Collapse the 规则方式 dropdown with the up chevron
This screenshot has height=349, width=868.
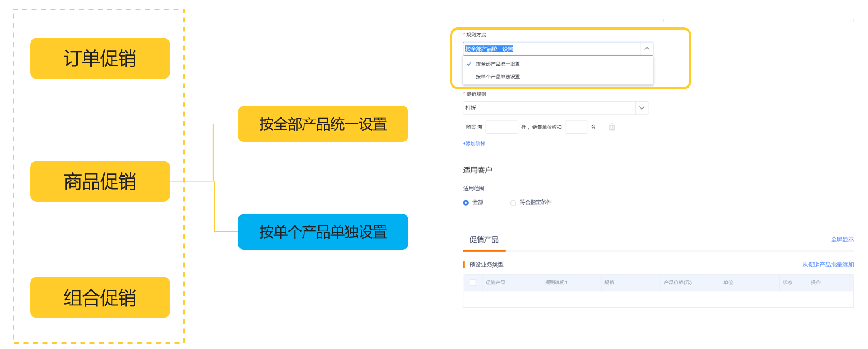pyautogui.click(x=647, y=49)
